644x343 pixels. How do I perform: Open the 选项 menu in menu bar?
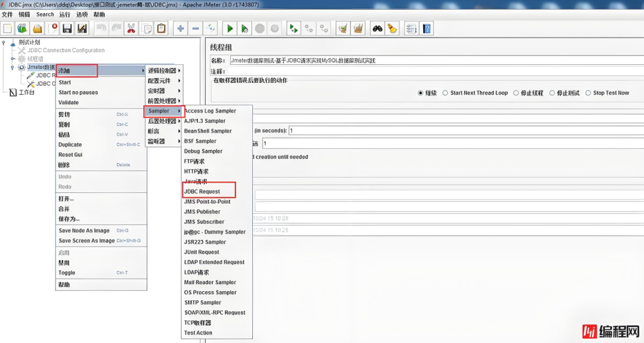[x=82, y=14]
